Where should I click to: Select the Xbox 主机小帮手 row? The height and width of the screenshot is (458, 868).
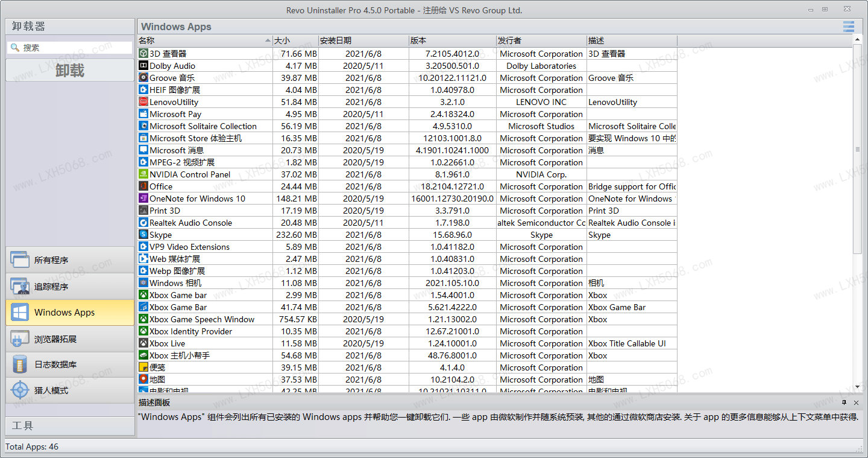point(407,355)
